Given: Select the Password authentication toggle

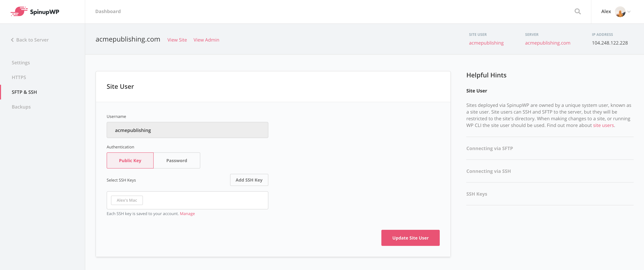Looking at the screenshot, I should (177, 160).
